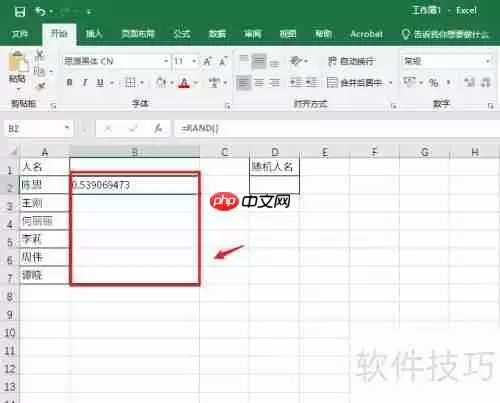Open the font name dropdown

tap(166, 61)
